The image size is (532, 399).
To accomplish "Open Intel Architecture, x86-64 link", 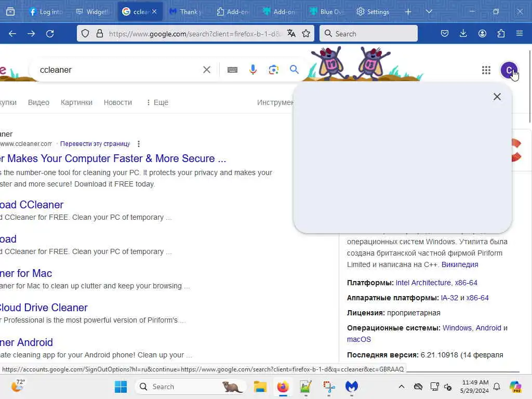I will pyautogui.click(x=436, y=283).
